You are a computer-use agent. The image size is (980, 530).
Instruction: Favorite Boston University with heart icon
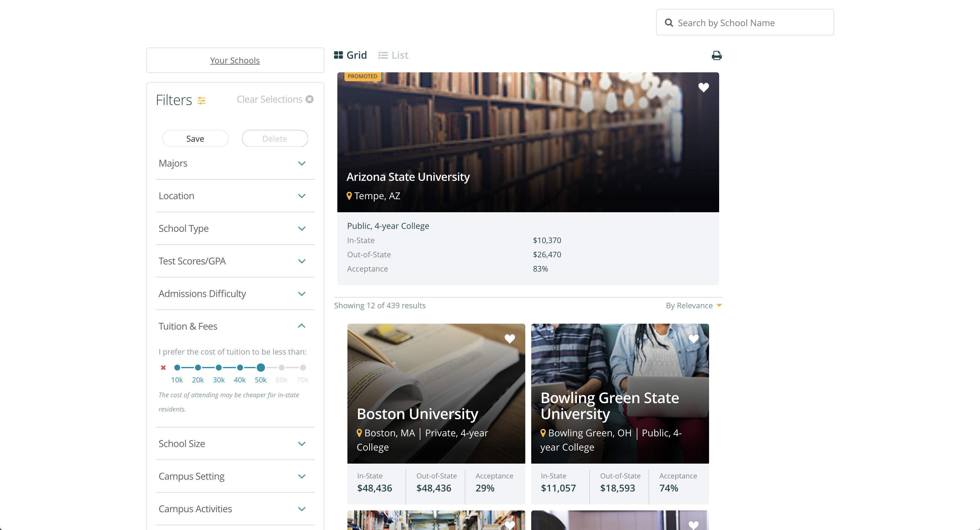pyautogui.click(x=509, y=339)
